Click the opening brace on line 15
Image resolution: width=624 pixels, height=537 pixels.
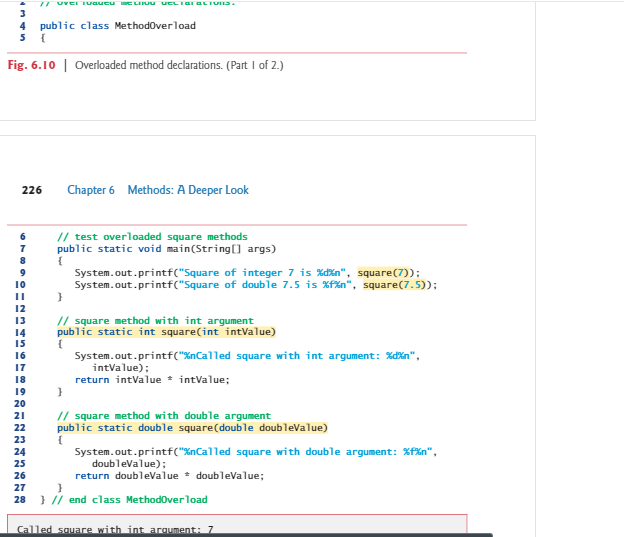60,344
